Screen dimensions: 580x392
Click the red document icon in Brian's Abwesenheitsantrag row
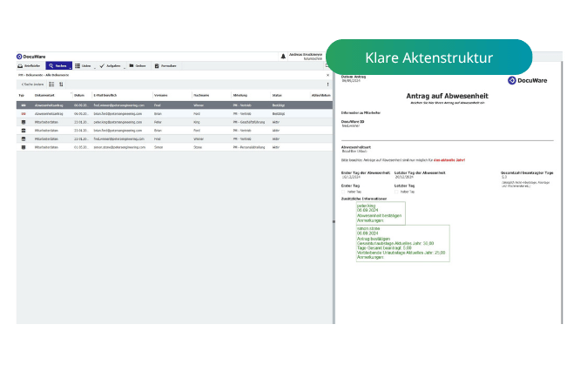24,114
